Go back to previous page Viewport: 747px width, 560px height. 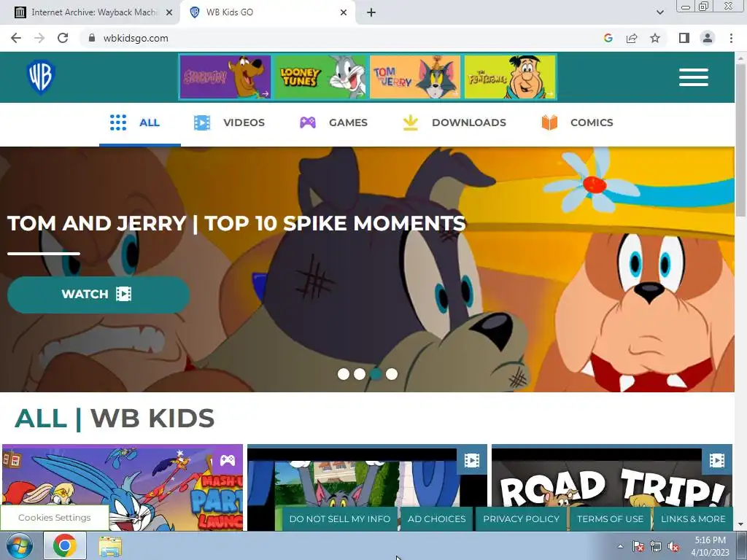click(x=16, y=38)
